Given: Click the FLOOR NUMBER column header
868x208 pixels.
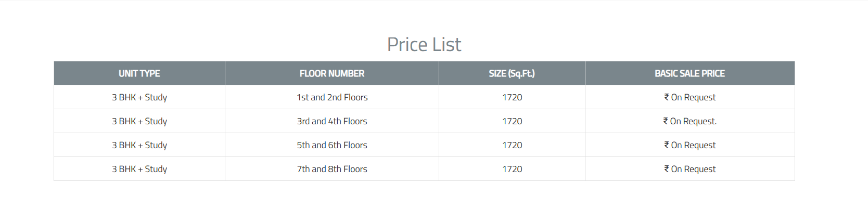Looking at the screenshot, I should click(x=332, y=73).
